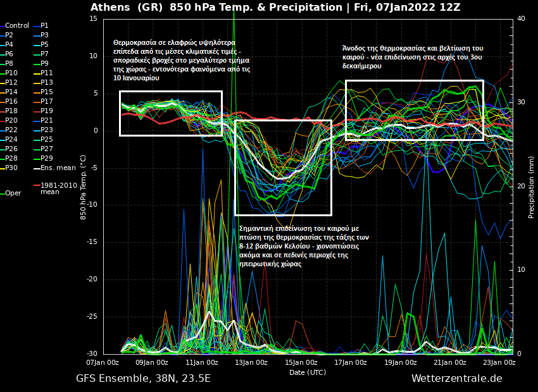The image size is (538, 392).
Task: Click the GFS Ensemble, 38N, 23.5E caption
Action: coord(143,379)
